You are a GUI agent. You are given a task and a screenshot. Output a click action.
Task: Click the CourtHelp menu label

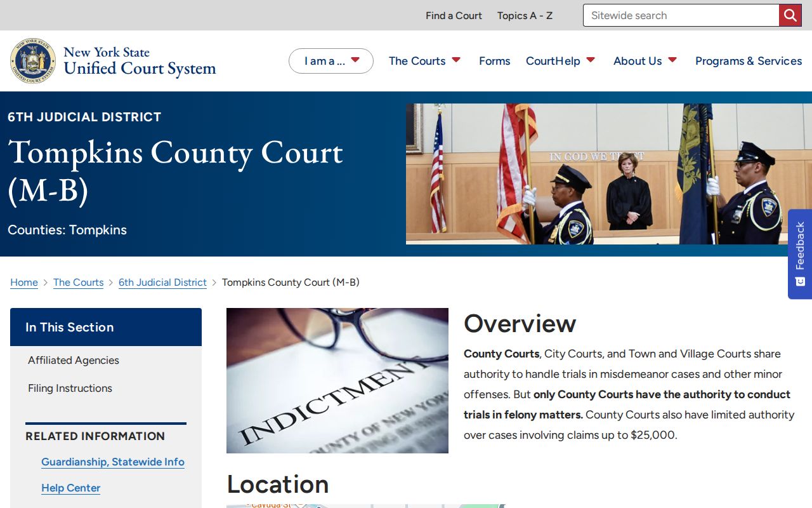553,61
